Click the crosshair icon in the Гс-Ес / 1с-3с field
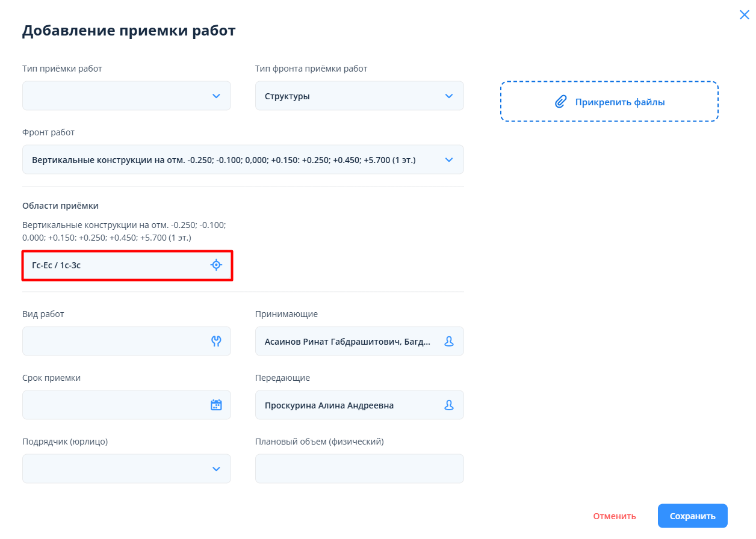This screenshot has width=756, height=539. tap(216, 265)
